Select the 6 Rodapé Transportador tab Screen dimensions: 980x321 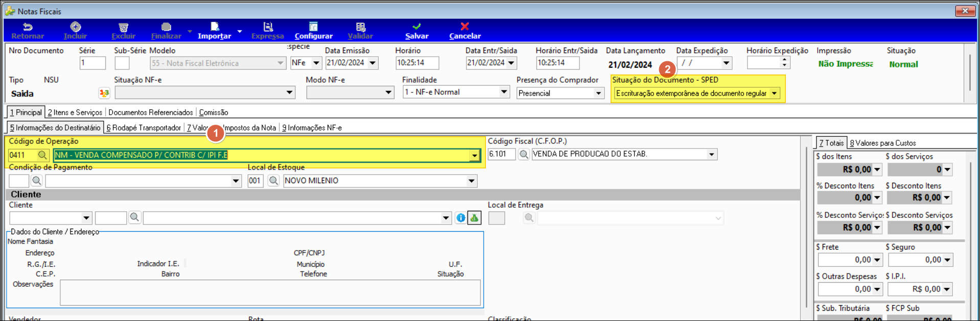click(x=144, y=128)
